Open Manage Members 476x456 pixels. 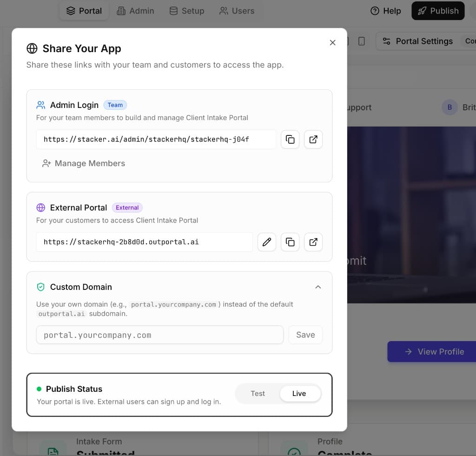90,163
